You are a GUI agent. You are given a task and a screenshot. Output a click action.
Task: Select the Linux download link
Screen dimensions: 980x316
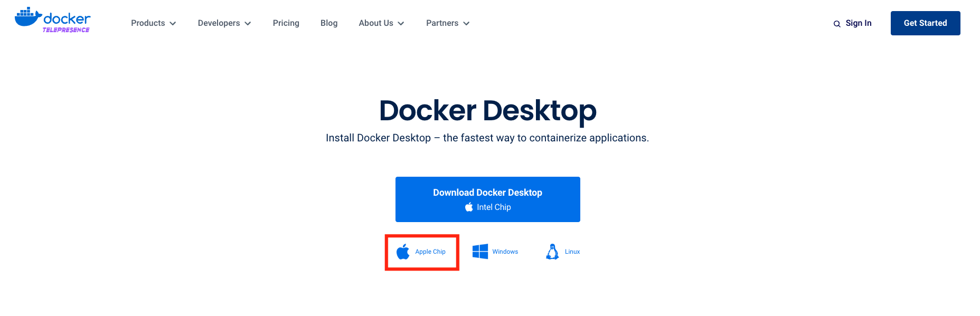[x=563, y=252]
